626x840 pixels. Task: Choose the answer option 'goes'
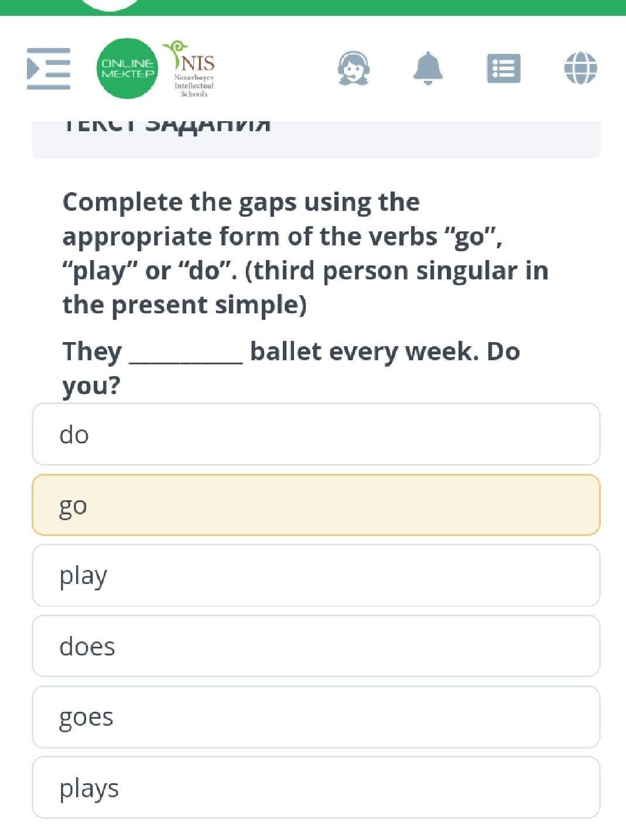coord(316,717)
